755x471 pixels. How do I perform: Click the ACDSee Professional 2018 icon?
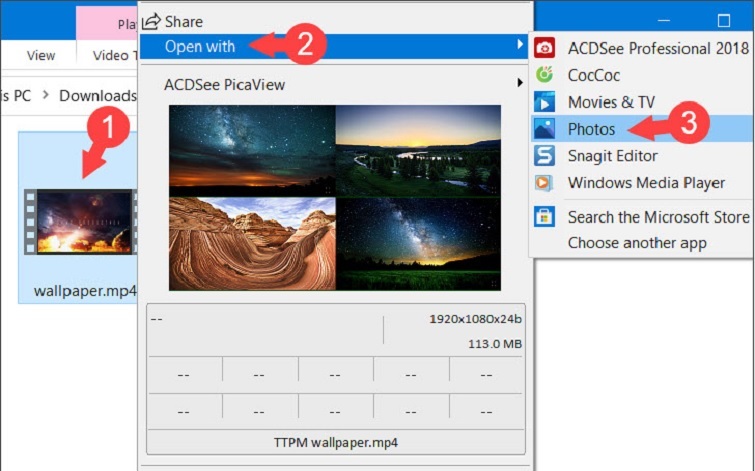(544, 48)
